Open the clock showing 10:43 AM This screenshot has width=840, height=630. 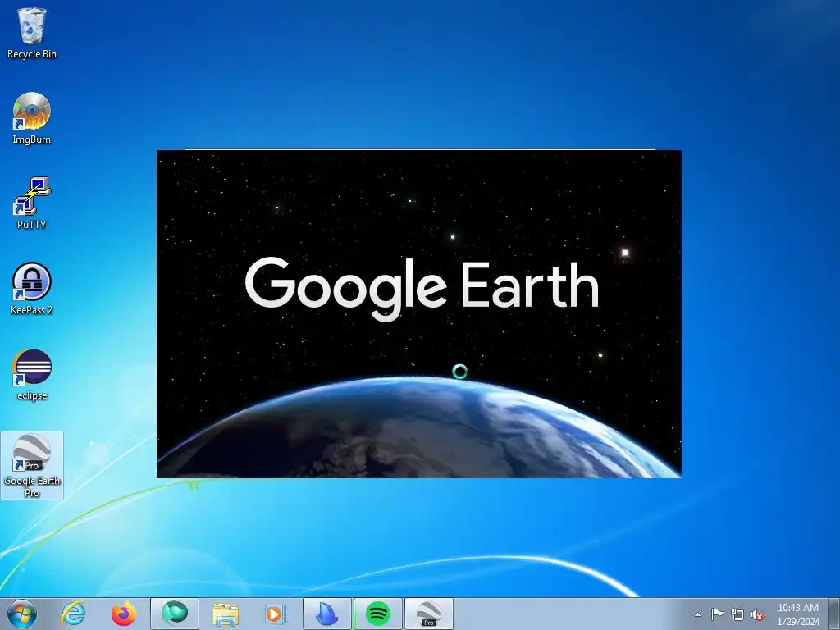798,614
